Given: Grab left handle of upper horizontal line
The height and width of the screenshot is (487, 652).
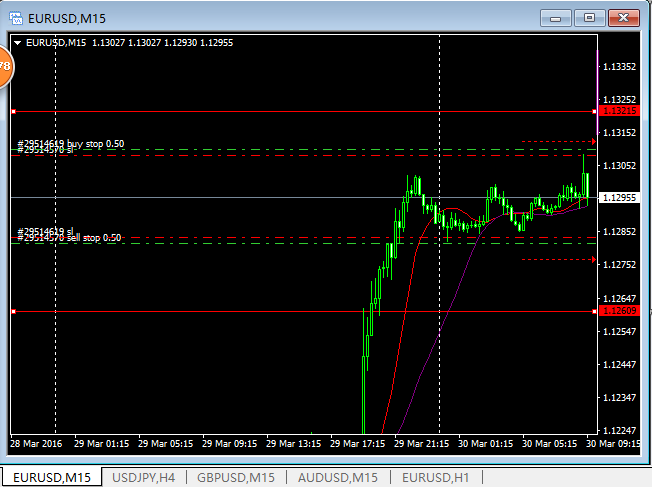Looking at the screenshot, I should click(x=13, y=112).
